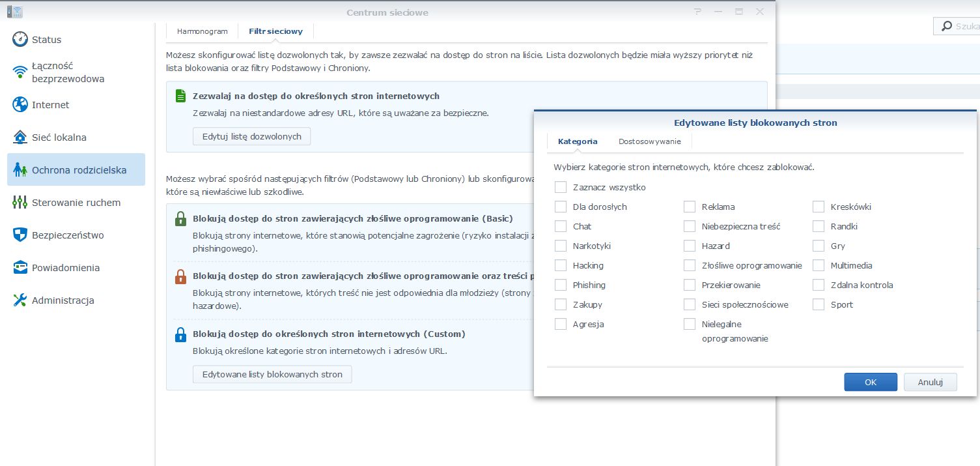
Task: Toggle the Phishing checkbox
Action: pyautogui.click(x=561, y=285)
